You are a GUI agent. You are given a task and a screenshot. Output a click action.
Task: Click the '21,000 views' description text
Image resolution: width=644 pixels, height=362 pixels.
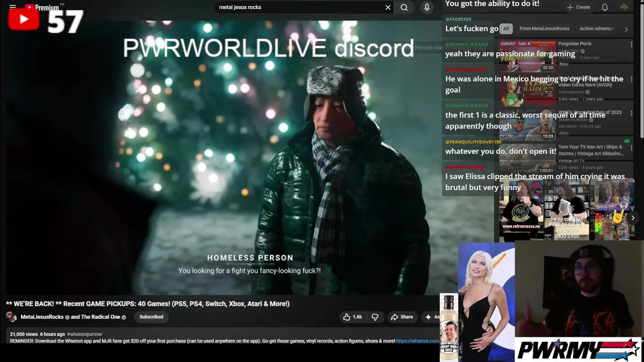click(x=24, y=334)
